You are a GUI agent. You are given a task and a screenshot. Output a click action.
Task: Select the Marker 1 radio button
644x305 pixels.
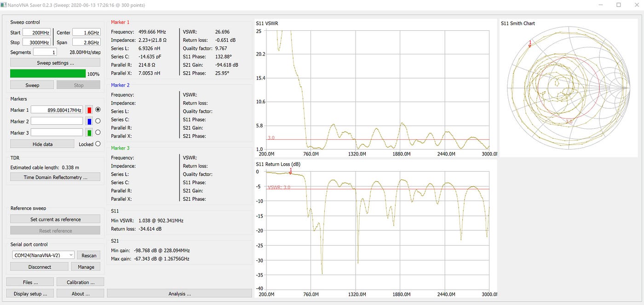98,110
